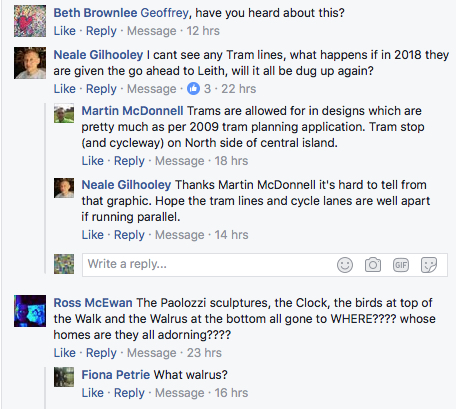
Task: Reply to Neale Gilhooley's tram lines comment
Action: pos(101,89)
